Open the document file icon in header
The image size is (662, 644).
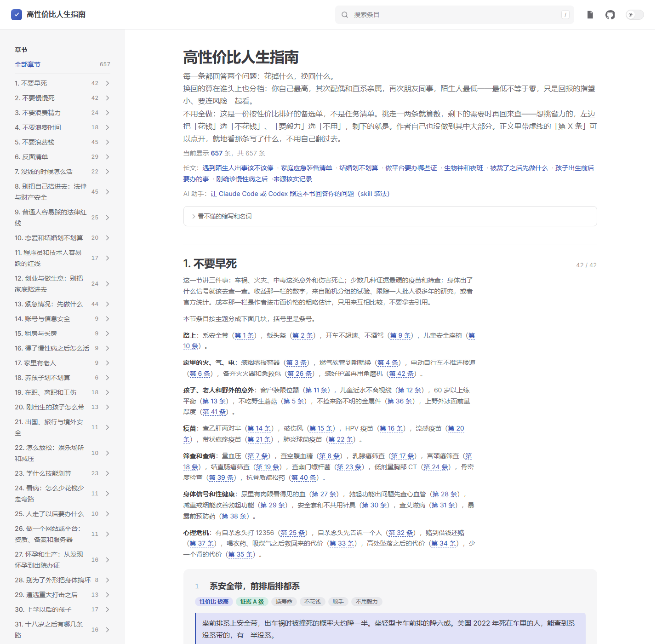pos(590,15)
